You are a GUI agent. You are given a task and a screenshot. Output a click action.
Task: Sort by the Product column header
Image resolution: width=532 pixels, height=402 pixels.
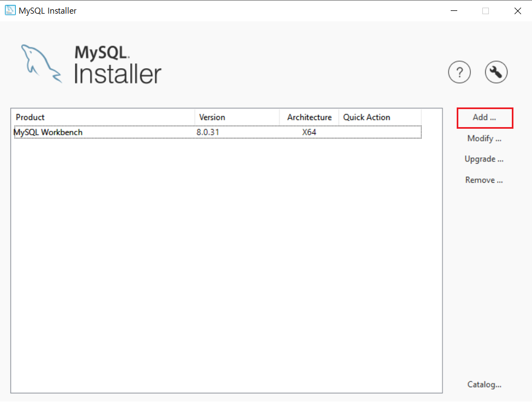103,117
